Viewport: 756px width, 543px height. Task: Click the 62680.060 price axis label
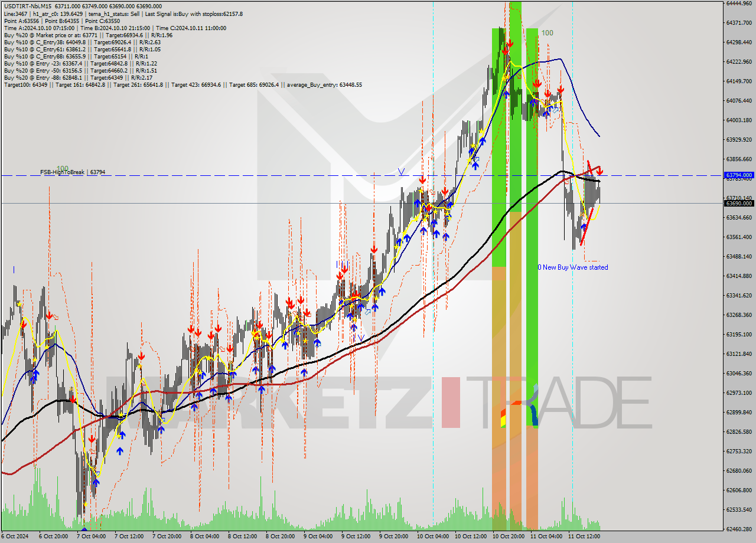tap(739, 470)
